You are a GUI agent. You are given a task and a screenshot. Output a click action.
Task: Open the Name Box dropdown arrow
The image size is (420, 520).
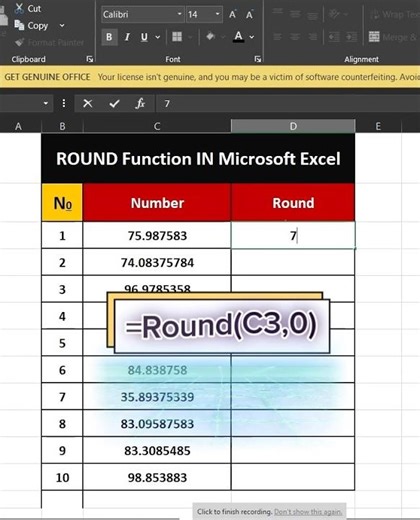(46, 103)
